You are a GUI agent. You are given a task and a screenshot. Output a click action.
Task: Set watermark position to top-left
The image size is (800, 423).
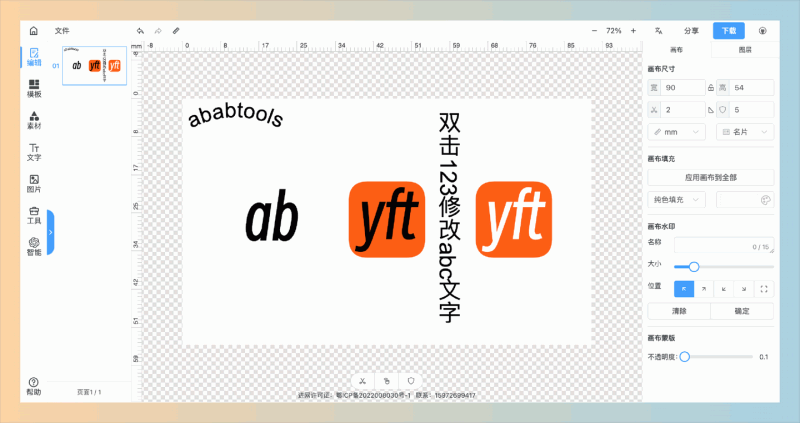[x=684, y=289]
